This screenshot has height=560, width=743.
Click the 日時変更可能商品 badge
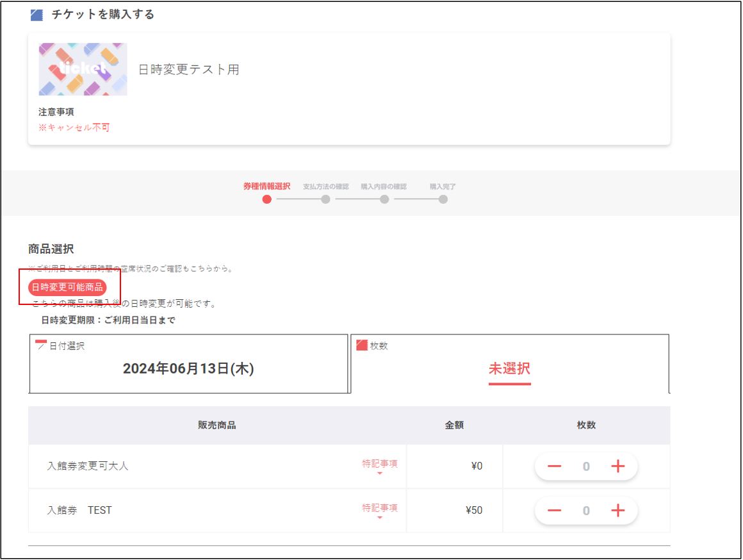click(67, 287)
